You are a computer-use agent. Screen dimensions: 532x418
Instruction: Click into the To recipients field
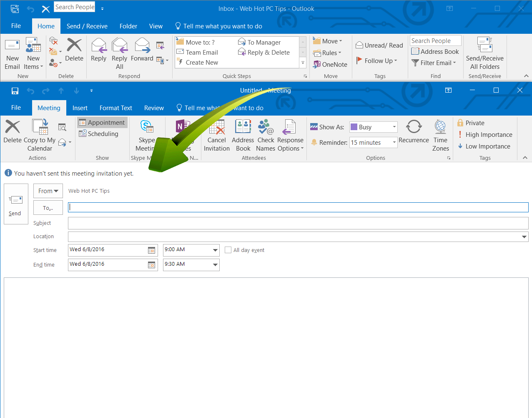pos(298,207)
